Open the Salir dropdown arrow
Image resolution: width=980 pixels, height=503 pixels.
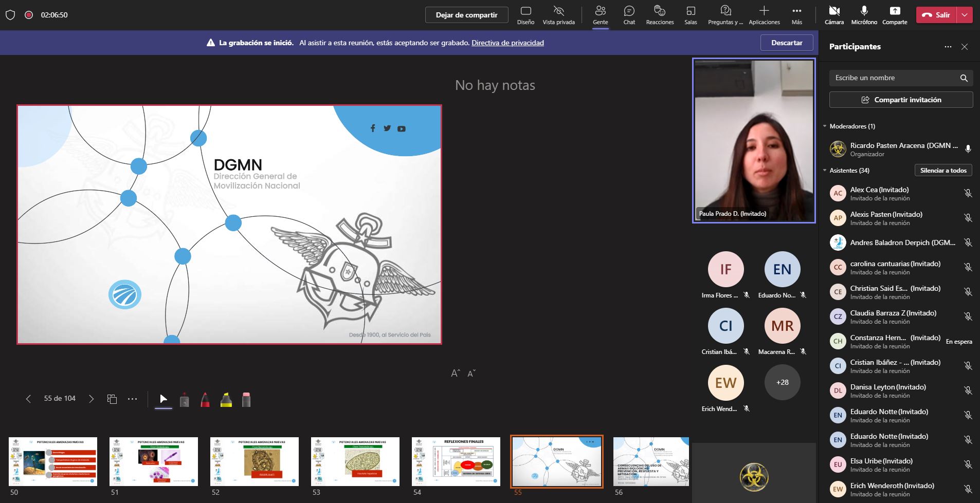965,15
